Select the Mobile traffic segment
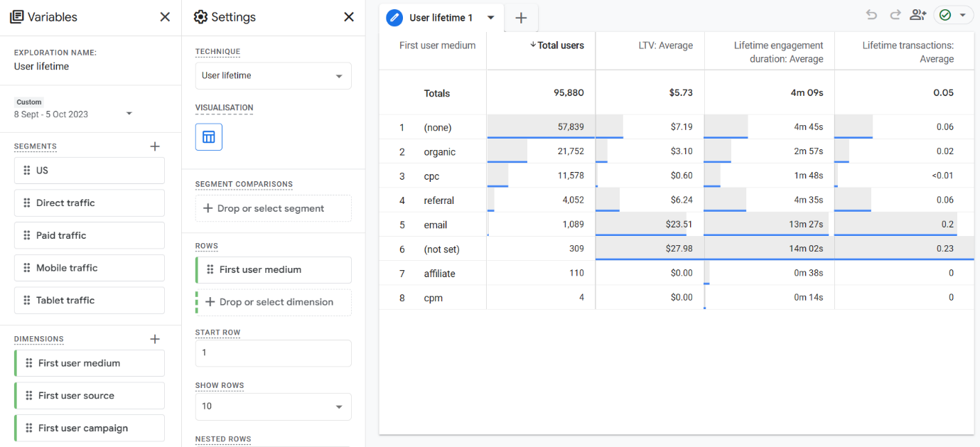Image resolution: width=980 pixels, height=447 pixels. pyautogui.click(x=90, y=268)
